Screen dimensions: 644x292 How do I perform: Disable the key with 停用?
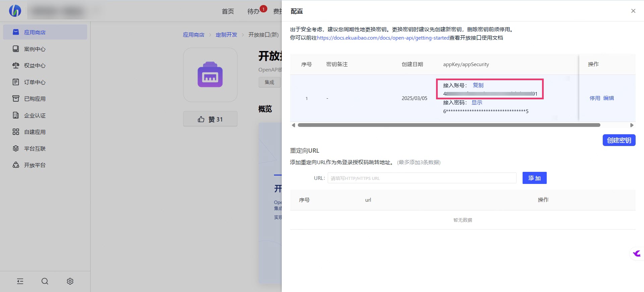[595, 98]
